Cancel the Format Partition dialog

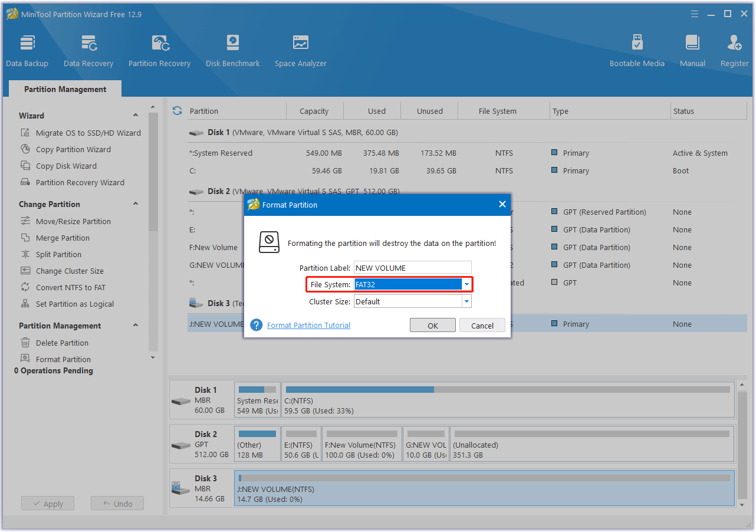coord(482,326)
